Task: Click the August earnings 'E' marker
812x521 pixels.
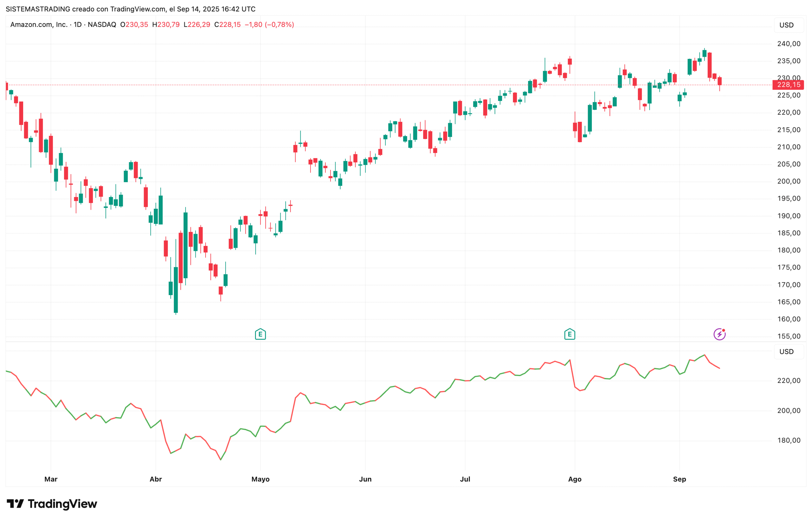Action: tap(570, 334)
